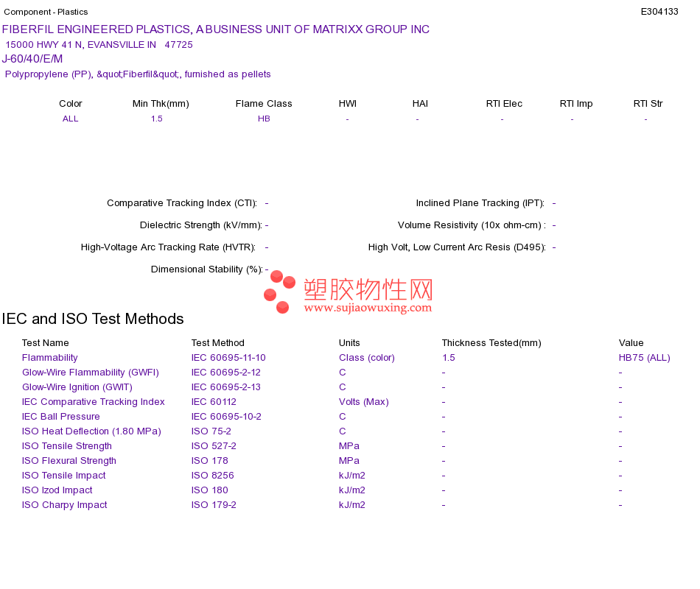Open the ISO 8256 test method
Image resolution: width=700 pixels, height=589 pixels.
click(212, 476)
